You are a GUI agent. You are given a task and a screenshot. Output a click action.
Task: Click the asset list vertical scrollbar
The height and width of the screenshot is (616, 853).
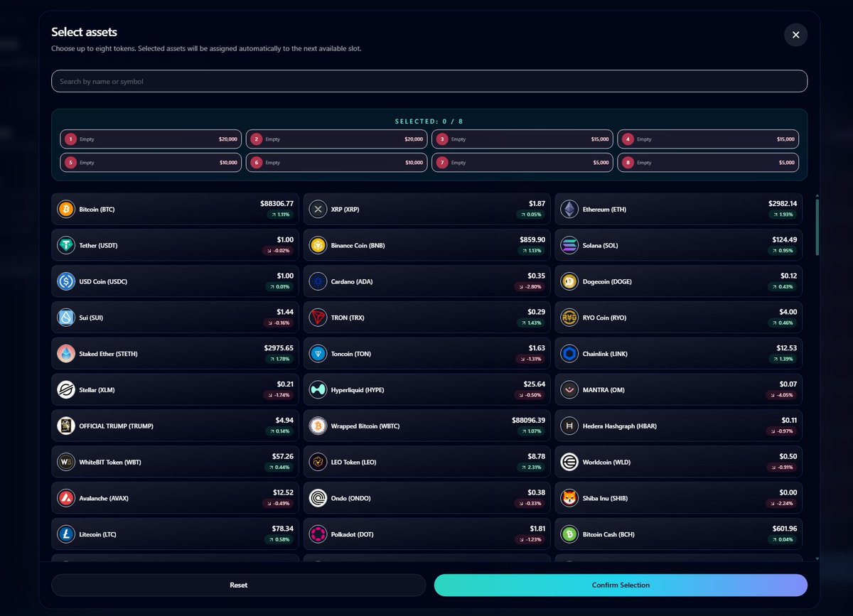point(817,227)
